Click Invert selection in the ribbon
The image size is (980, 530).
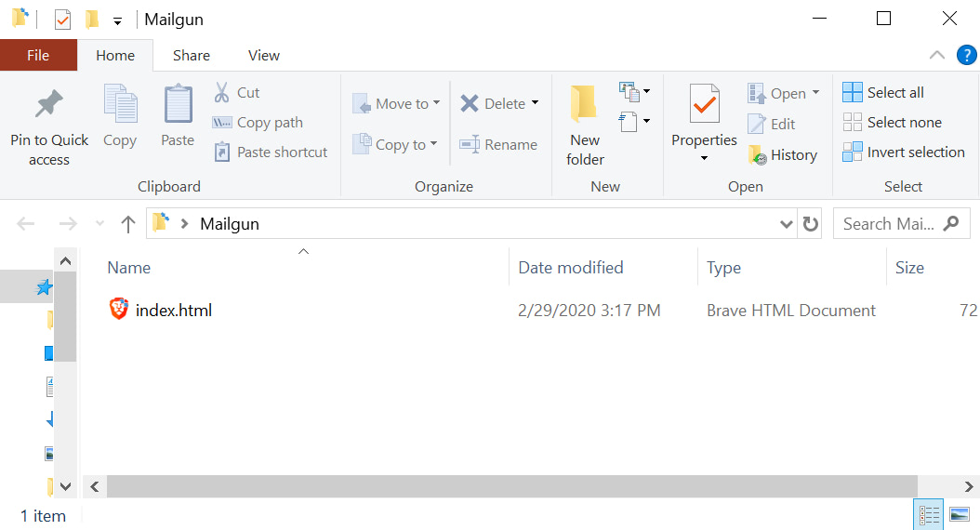point(904,152)
